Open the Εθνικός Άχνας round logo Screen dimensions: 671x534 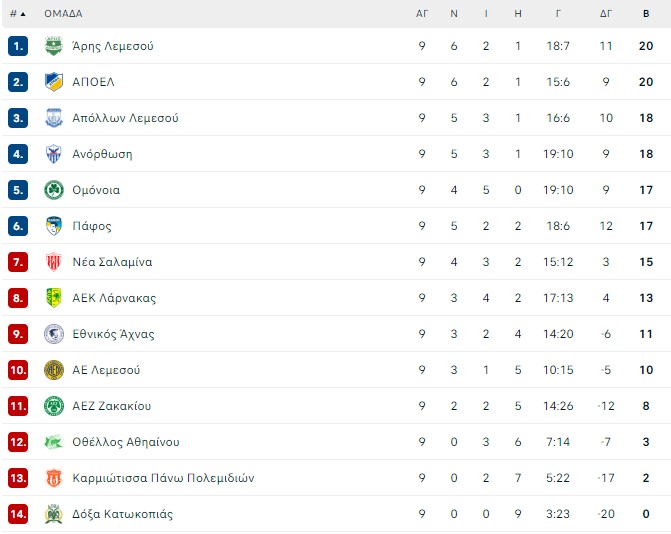pos(54,334)
